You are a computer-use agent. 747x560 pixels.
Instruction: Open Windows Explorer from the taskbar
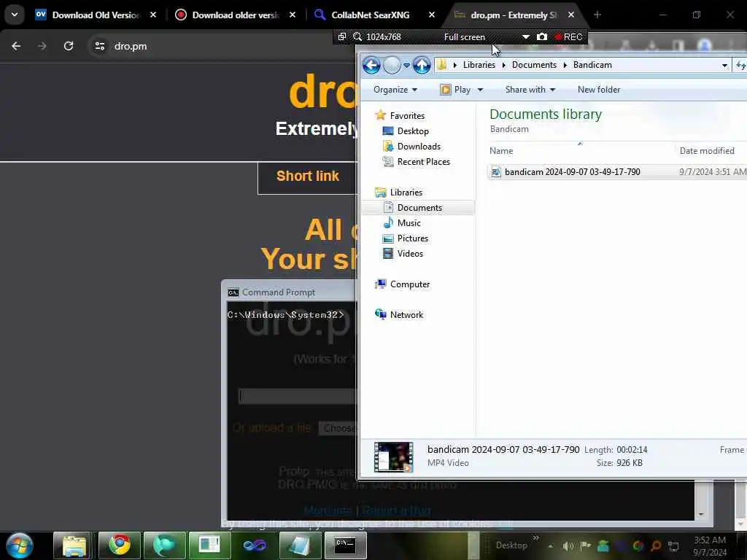[74, 545]
